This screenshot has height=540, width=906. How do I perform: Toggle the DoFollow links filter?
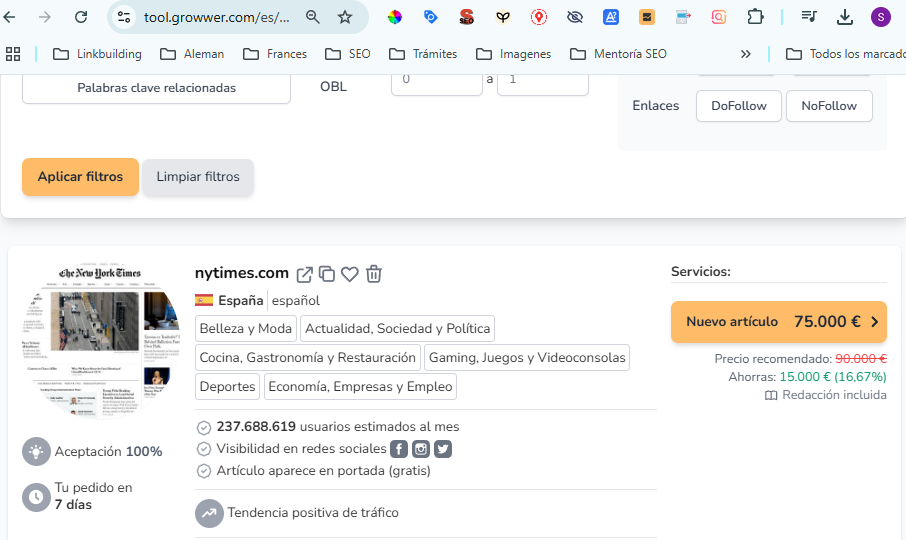(738, 106)
